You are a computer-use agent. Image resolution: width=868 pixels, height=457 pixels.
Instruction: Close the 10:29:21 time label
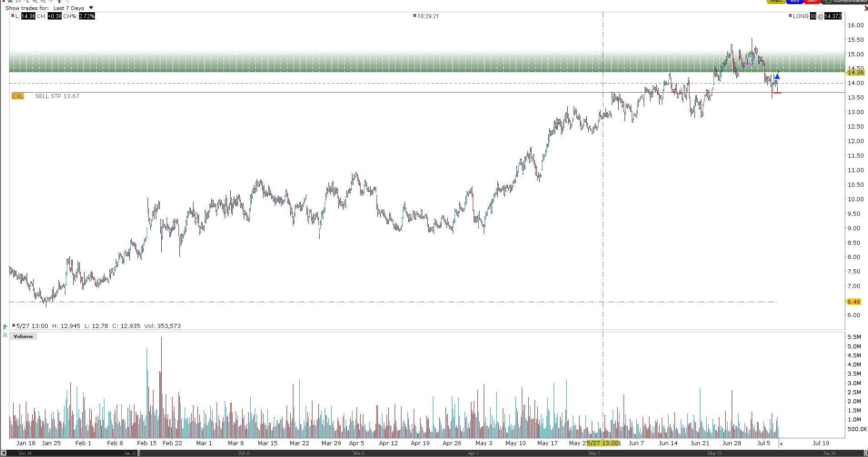(415, 16)
